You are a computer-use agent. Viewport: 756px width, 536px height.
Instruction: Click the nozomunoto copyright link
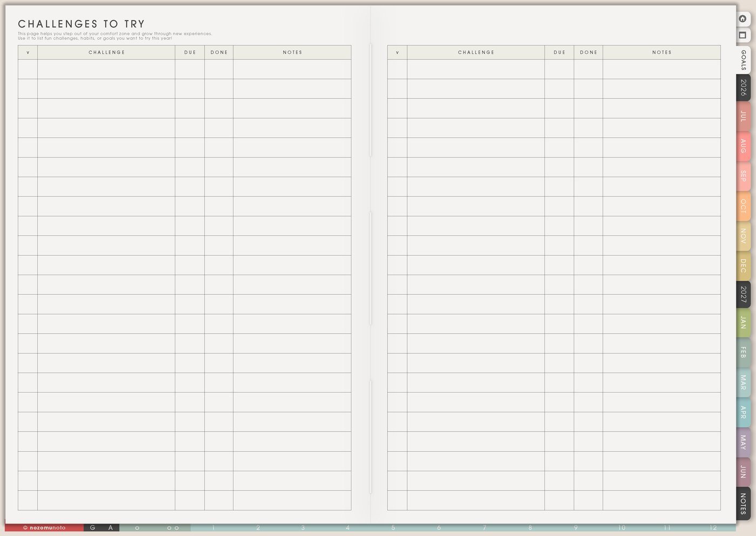pos(44,528)
